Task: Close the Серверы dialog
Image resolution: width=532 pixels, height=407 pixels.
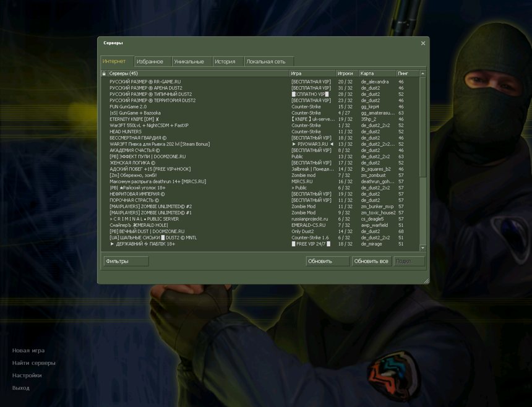Action: (x=423, y=43)
